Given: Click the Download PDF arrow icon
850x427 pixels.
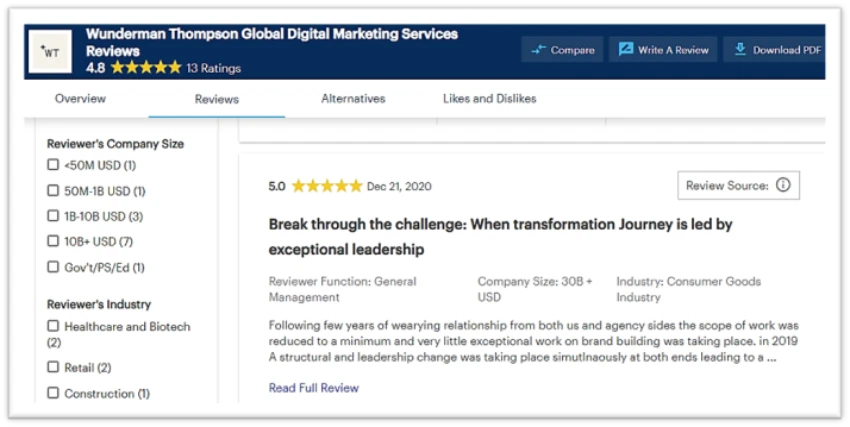Looking at the screenshot, I should point(740,49).
